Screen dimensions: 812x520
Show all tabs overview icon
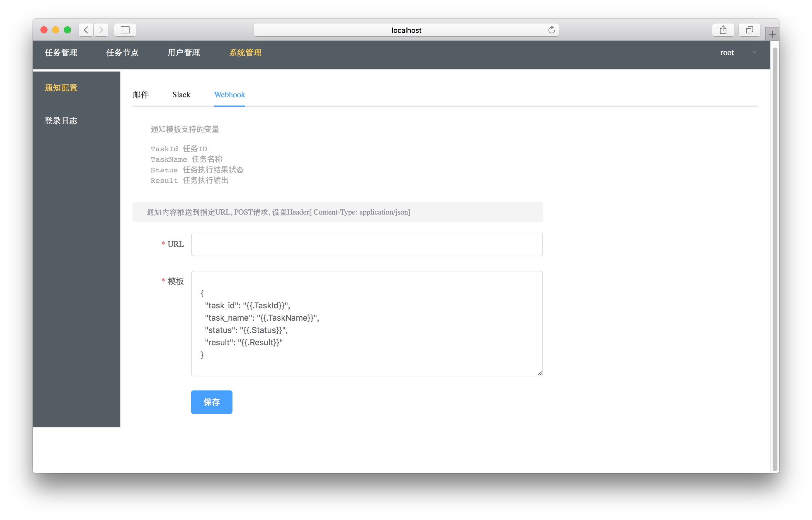749,30
